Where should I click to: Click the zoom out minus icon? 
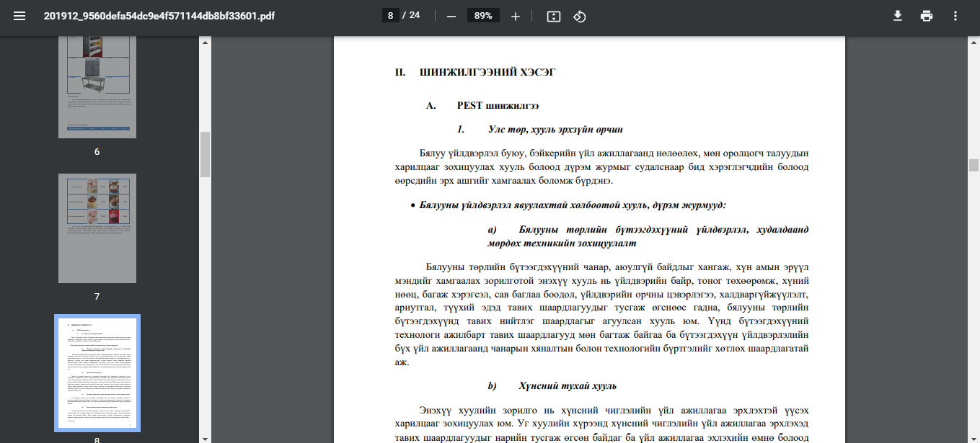click(x=451, y=16)
